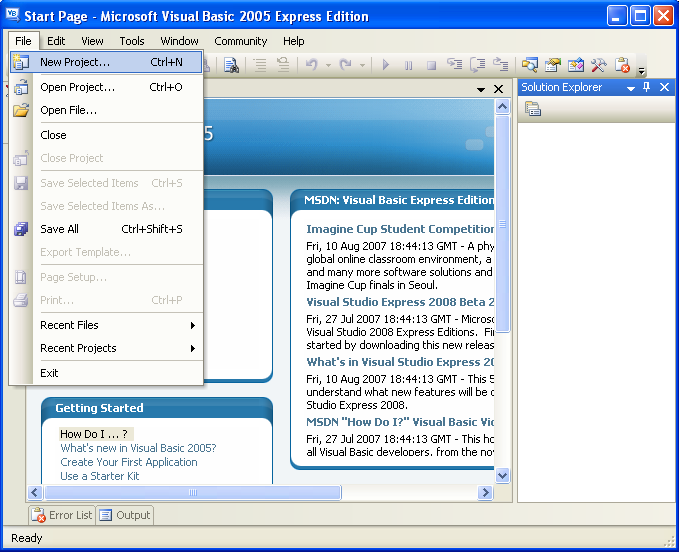679x552 pixels.
Task: Click the Start Page horizontal scrollbar thumb
Action: tap(193, 493)
